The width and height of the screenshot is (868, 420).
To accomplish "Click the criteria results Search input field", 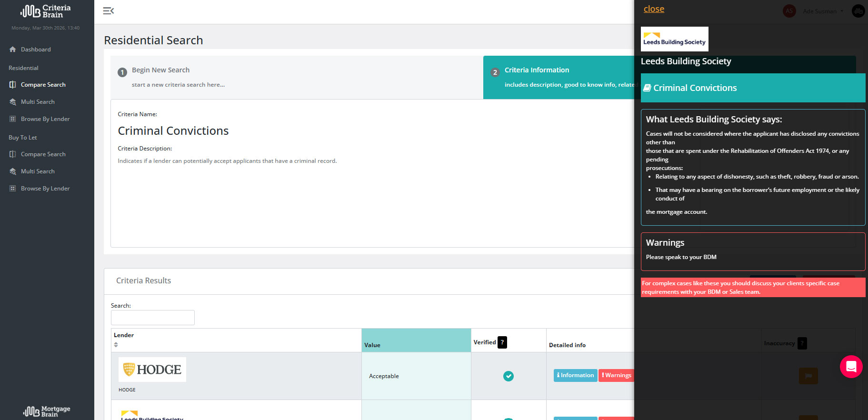I will [x=153, y=318].
